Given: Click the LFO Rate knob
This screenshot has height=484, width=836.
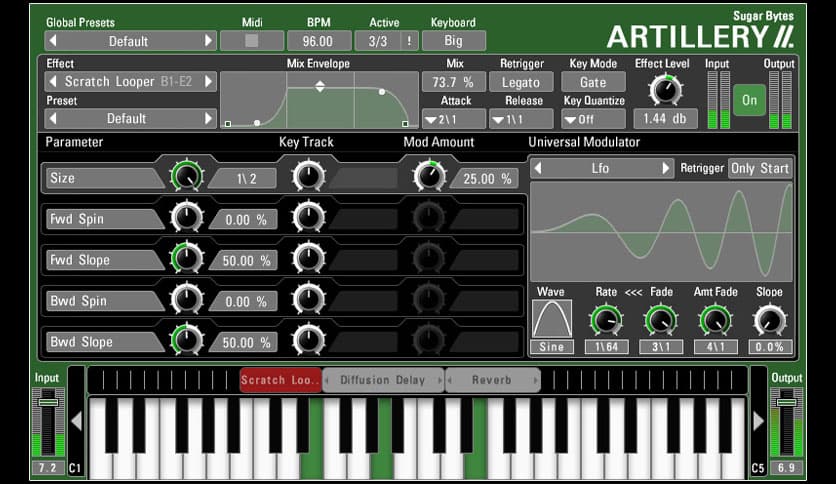Looking at the screenshot, I should (606, 320).
